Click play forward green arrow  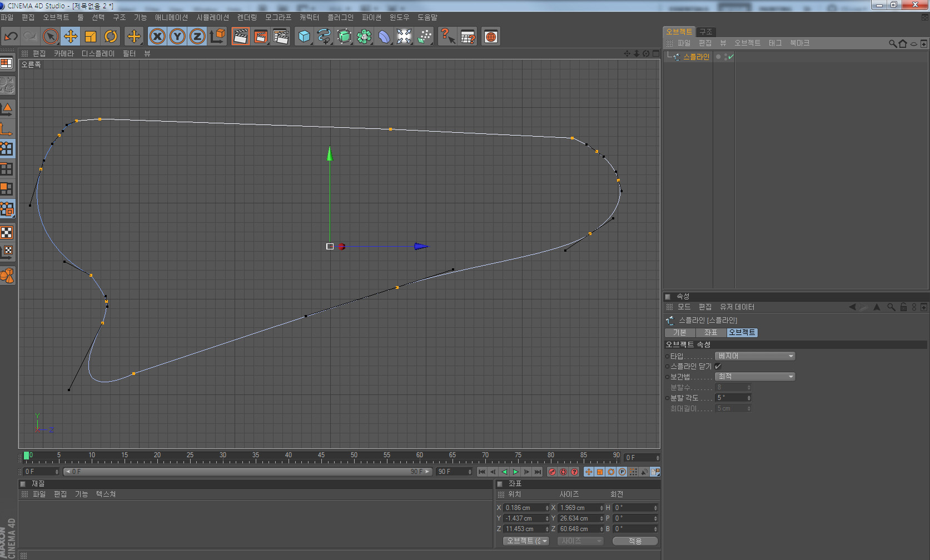[515, 472]
